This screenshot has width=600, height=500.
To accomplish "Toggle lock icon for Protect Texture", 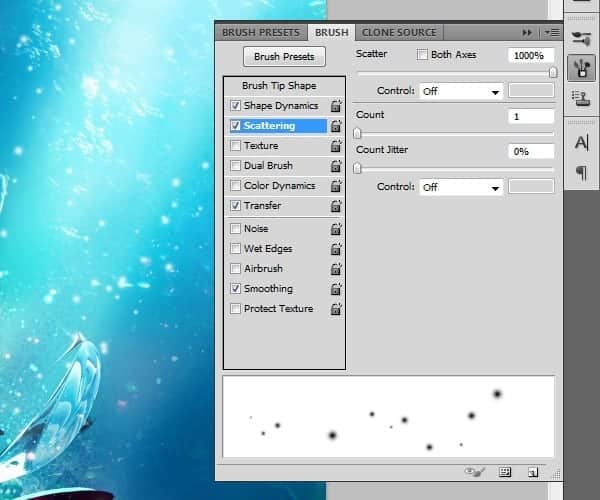I will [x=336, y=309].
